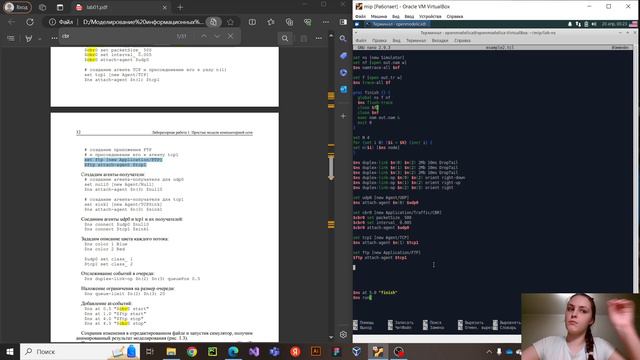Open Edge sidebar settings gear
The height and width of the screenshot is (360, 640).
click(x=343, y=334)
